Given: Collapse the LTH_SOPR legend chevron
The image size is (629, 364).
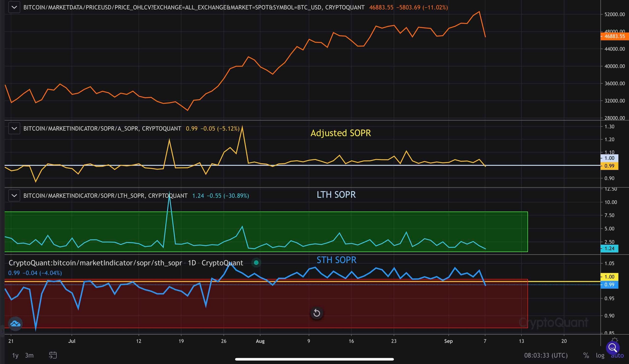Looking at the screenshot, I should 14,196.
